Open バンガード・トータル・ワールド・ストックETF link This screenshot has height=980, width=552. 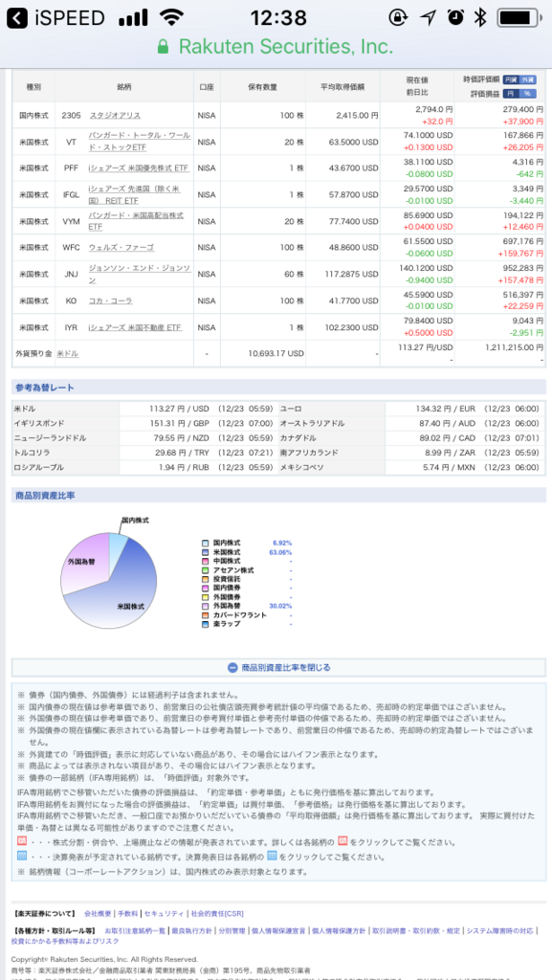(x=140, y=142)
